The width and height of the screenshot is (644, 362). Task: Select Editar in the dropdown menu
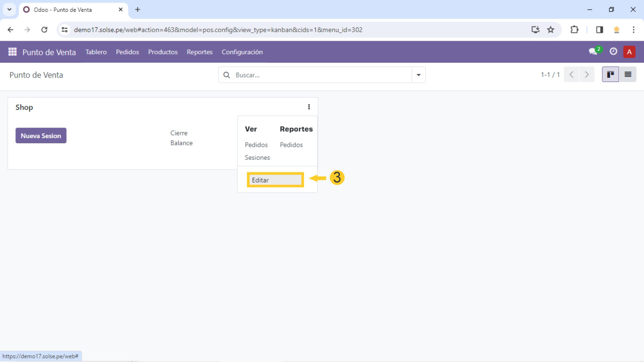tap(275, 180)
